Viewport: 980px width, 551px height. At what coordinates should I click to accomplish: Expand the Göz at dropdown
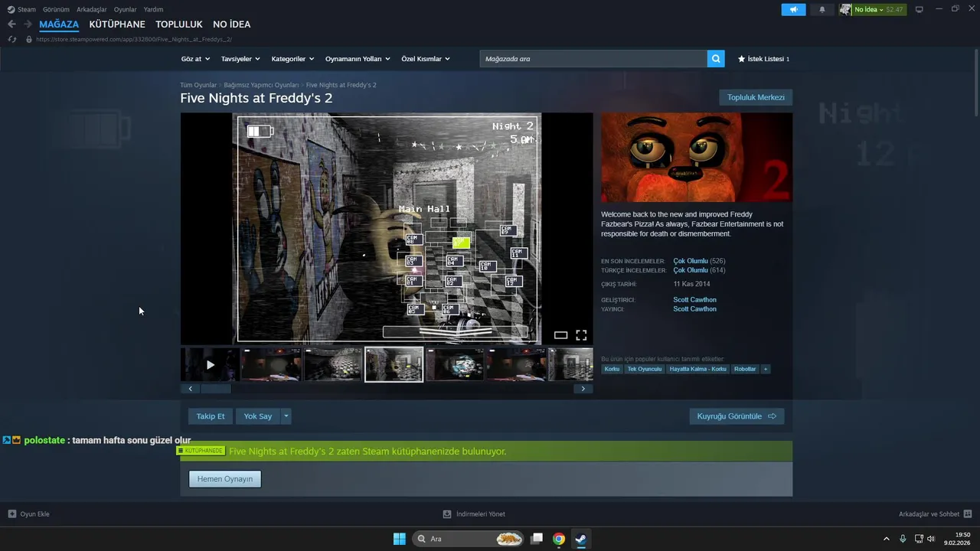tap(195, 59)
